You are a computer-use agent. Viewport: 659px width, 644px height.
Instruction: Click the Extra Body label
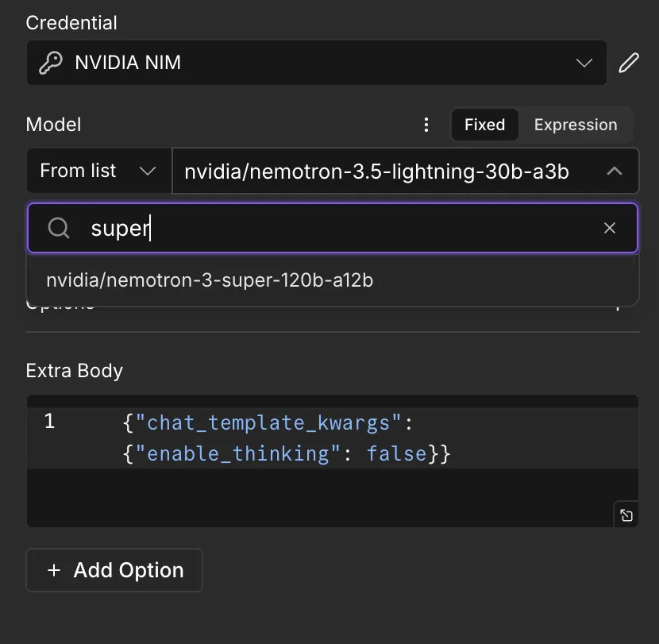tap(75, 371)
